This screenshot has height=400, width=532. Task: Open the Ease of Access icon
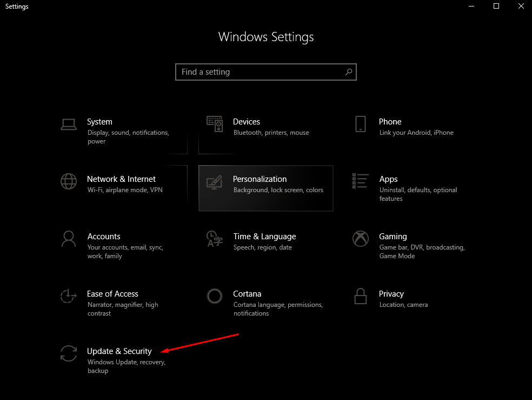69,296
